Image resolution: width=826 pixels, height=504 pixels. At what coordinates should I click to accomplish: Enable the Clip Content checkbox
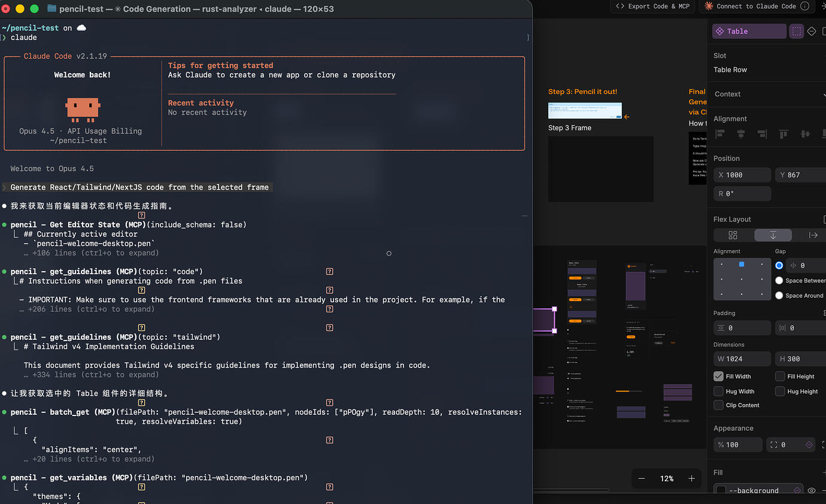point(719,405)
